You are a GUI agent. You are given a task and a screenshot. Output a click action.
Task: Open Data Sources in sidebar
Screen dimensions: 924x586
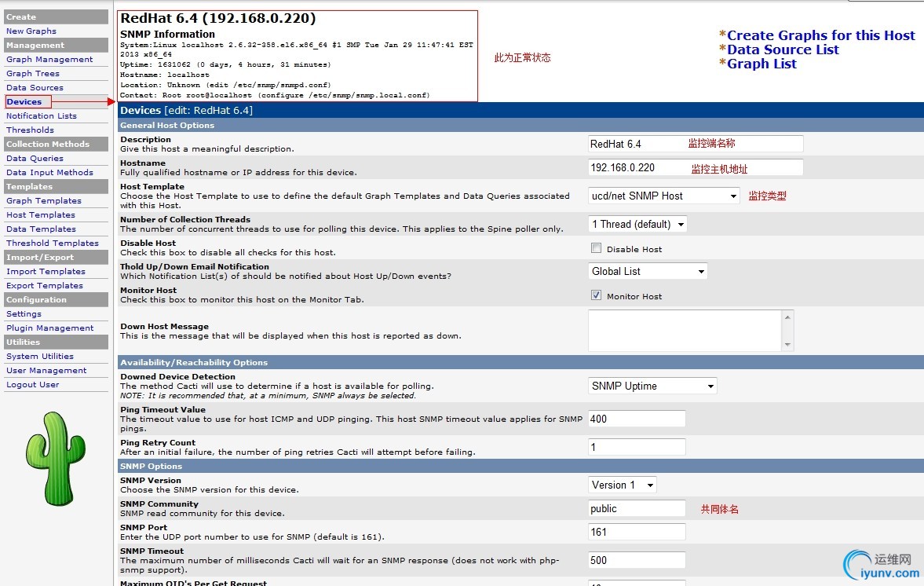click(35, 87)
